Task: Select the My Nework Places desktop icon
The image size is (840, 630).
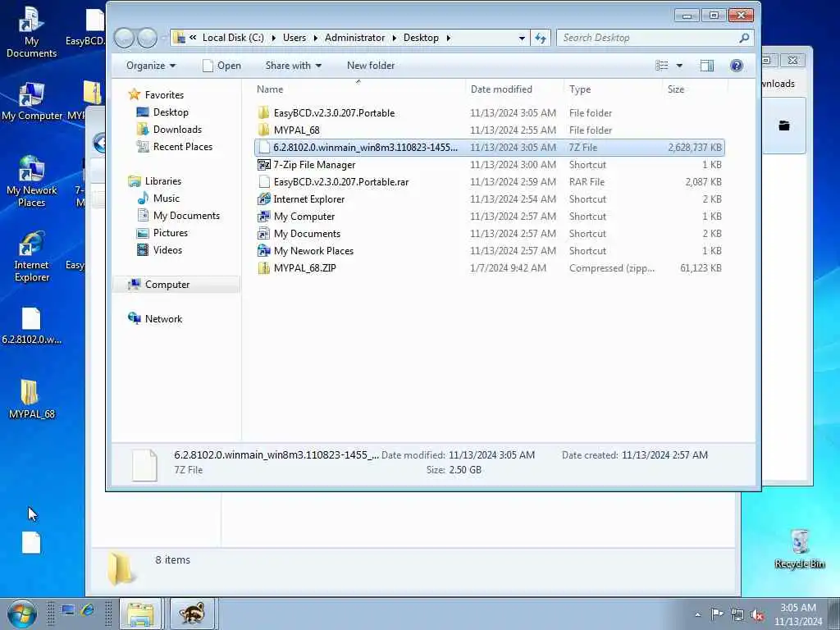Action: pos(31,181)
